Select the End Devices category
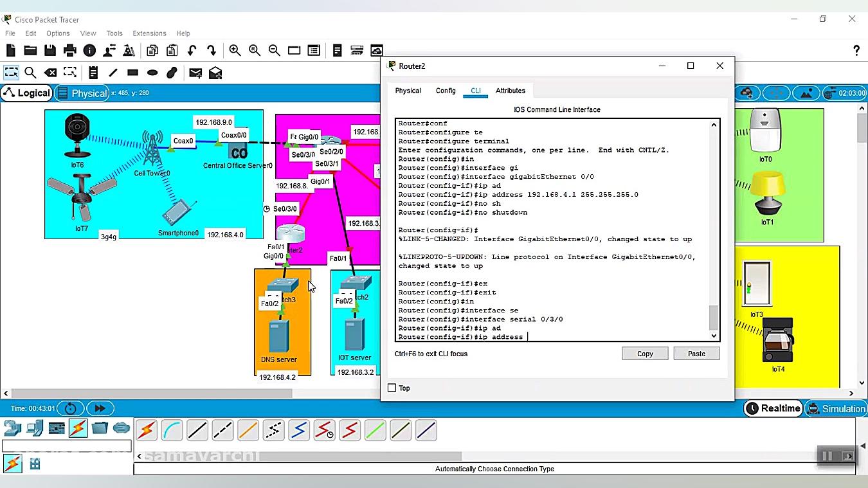868x488 pixels. click(x=35, y=428)
